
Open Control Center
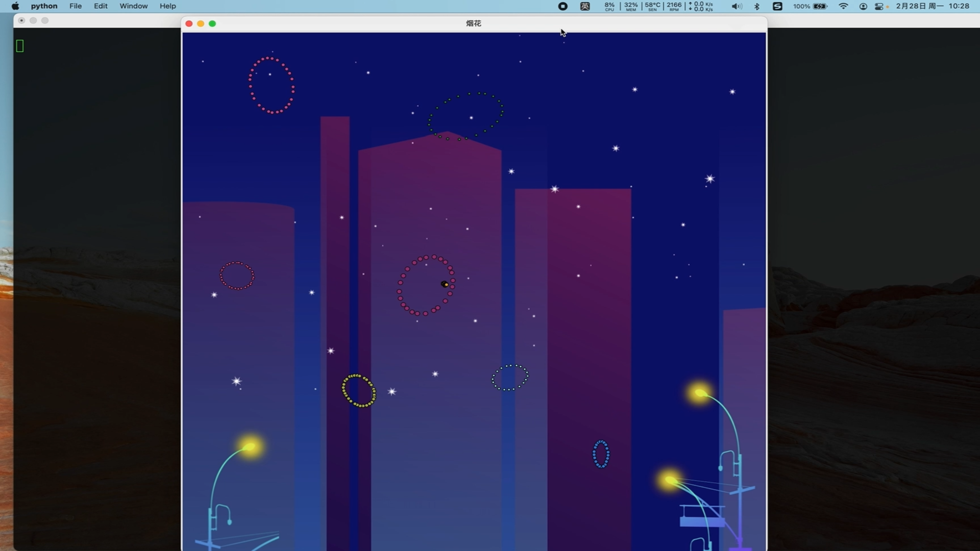click(x=879, y=6)
